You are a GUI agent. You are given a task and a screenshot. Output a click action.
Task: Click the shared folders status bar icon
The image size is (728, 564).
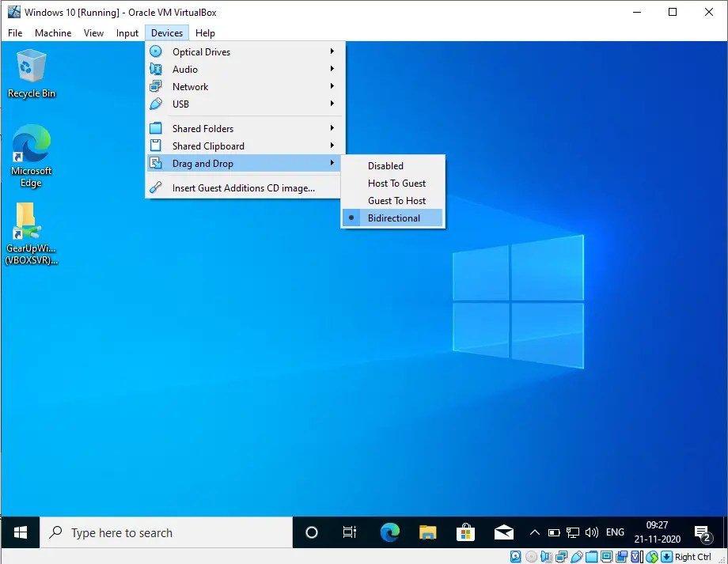tap(591, 556)
